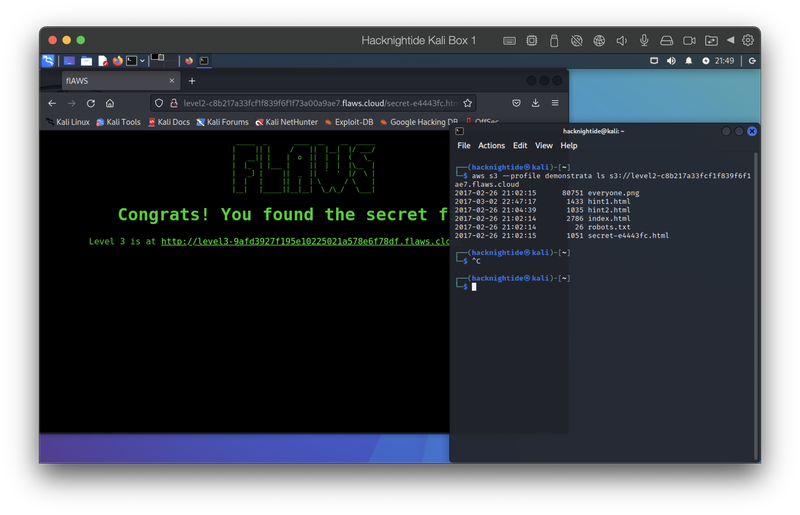Expand the terminal launcher dropdown arrow

[x=142, y=61]
